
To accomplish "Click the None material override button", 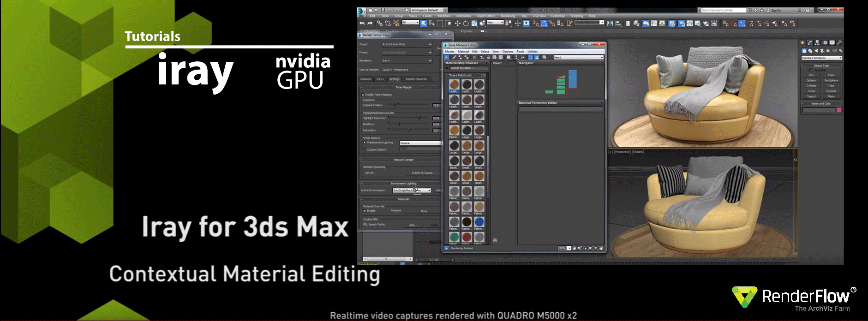I will pyautogui.click(x=424, y=211).
